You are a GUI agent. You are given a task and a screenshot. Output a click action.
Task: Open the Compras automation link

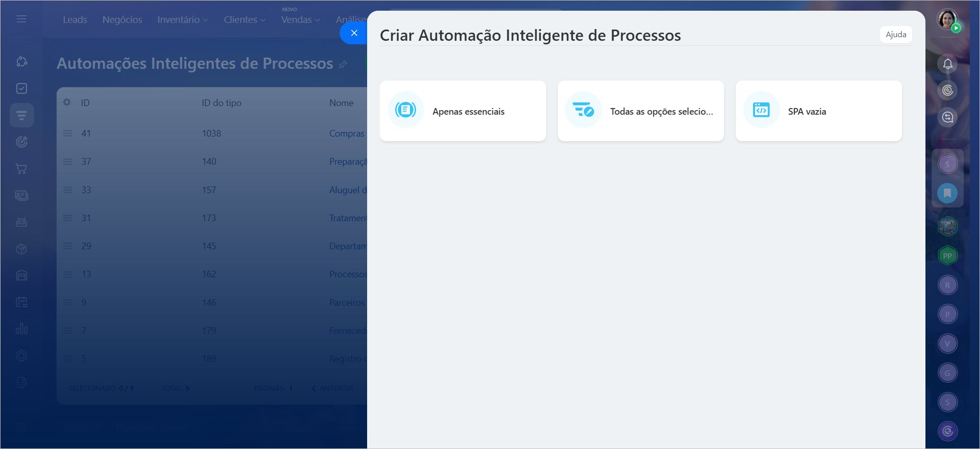point(347,134)
